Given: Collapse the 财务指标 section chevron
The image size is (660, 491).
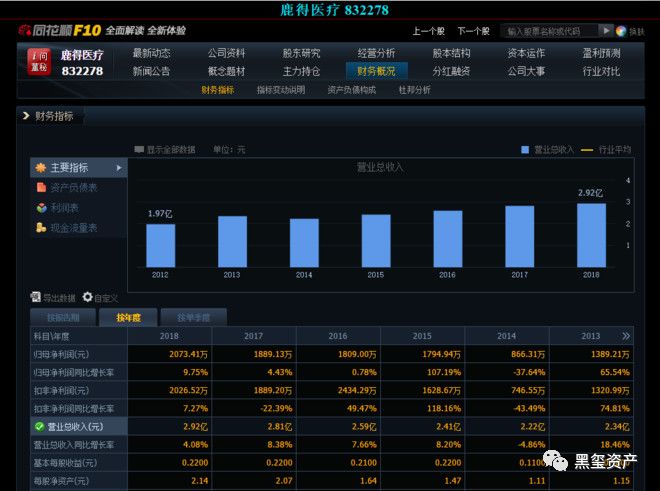Looking at the screenshot, I should click(26, 116).
